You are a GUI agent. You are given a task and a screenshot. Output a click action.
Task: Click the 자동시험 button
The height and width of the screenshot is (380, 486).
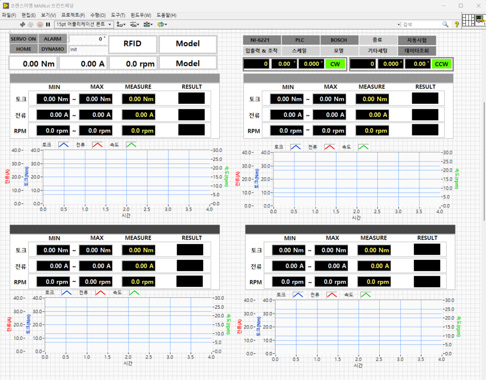tap(417, 40)
